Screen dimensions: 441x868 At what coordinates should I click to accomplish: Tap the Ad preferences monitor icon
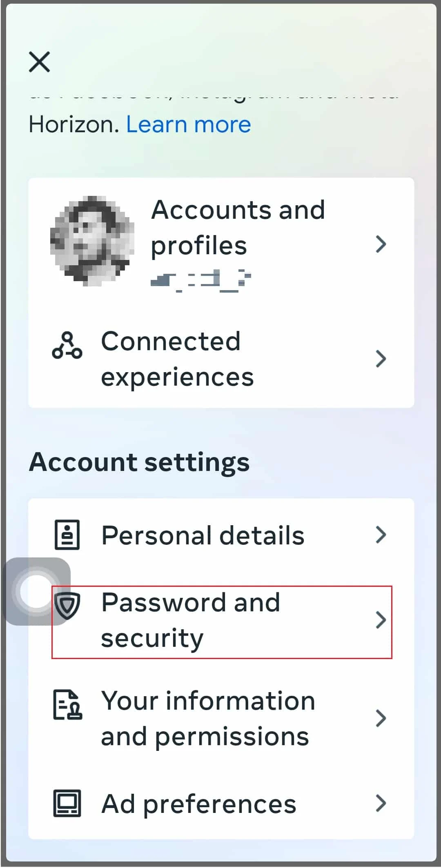tap(67, 803)
